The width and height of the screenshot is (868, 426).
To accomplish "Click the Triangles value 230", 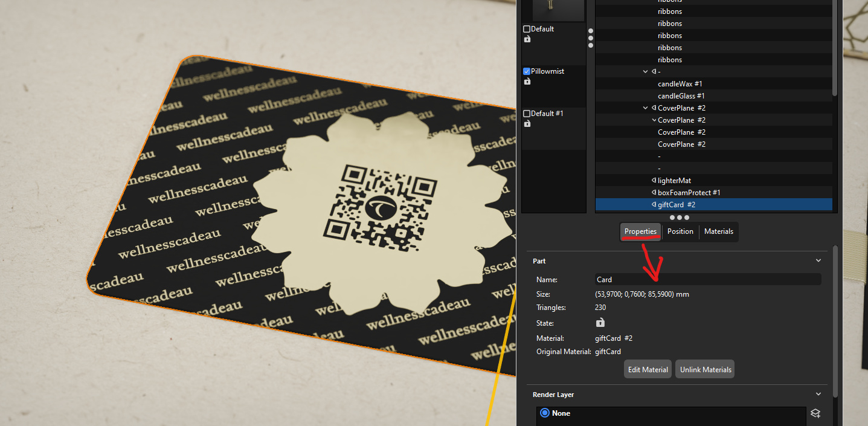I will click(600, 308).
